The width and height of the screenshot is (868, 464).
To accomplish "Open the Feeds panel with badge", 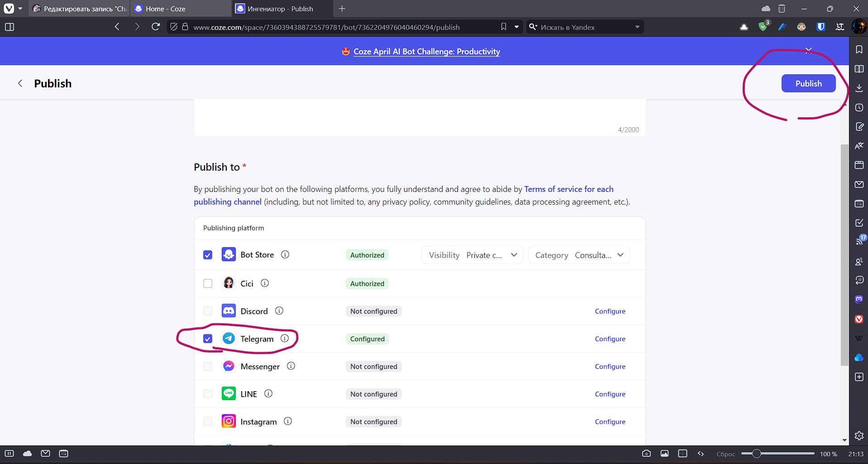I will pyautogui.click(x=859, y=241).
